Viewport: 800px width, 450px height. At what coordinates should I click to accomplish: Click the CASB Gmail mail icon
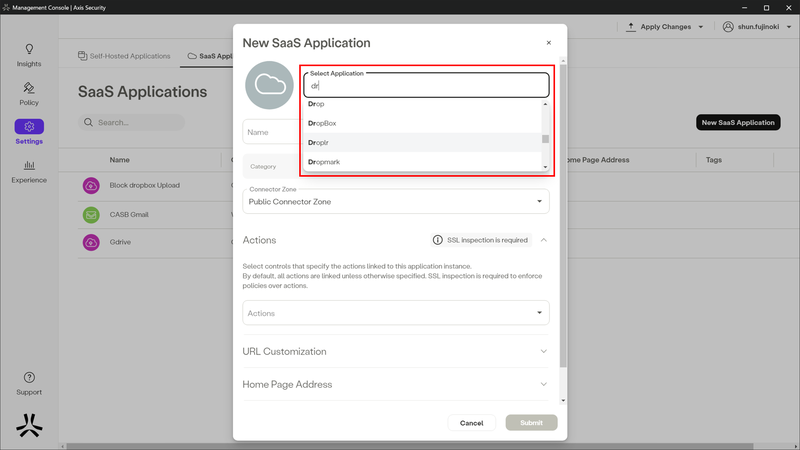91,215
